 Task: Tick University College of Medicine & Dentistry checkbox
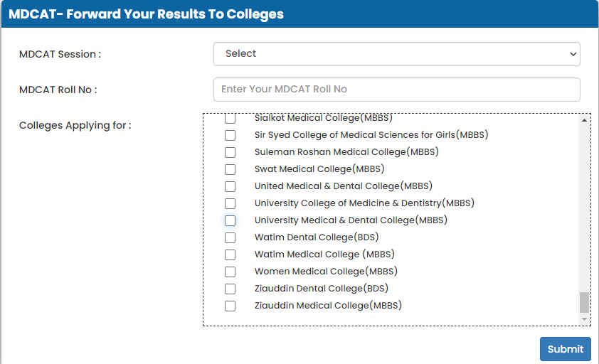[230, 203]
